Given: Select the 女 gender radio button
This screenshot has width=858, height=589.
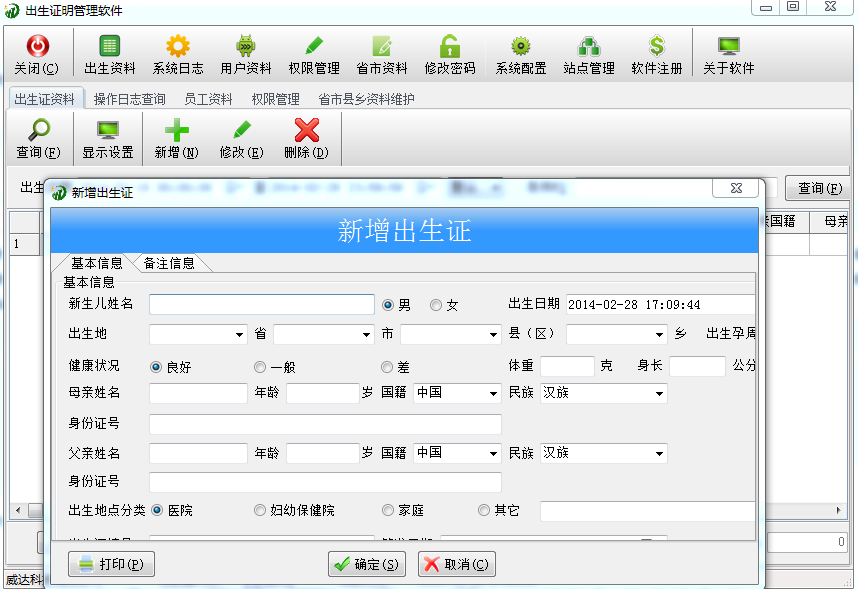Looking at the screenshot, I should click(436, 305).
